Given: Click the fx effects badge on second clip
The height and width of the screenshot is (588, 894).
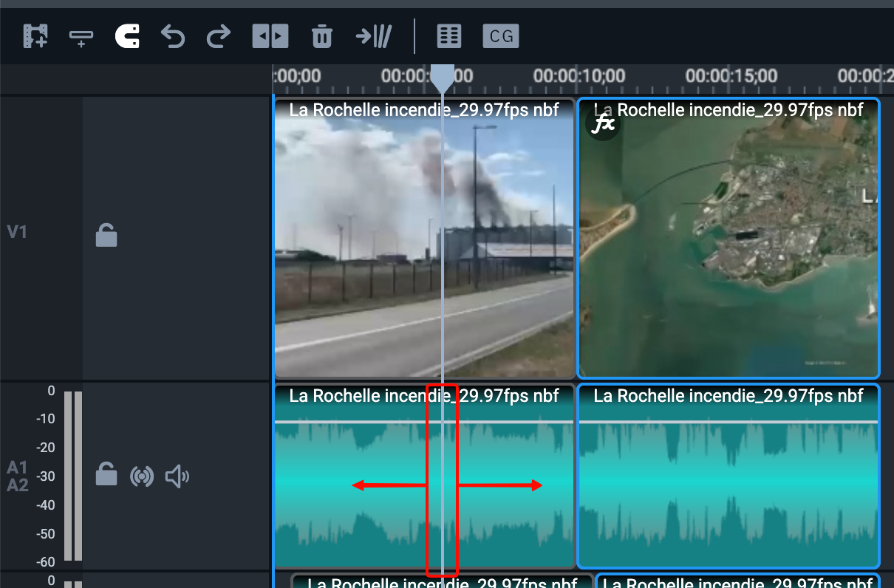Looking at the screenshot, I should 601,123.
